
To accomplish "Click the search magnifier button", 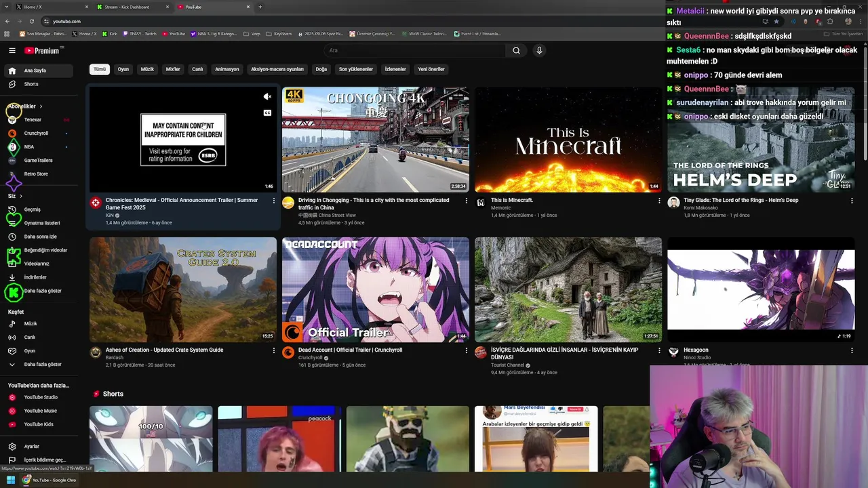I will click(x=516, y=50).
